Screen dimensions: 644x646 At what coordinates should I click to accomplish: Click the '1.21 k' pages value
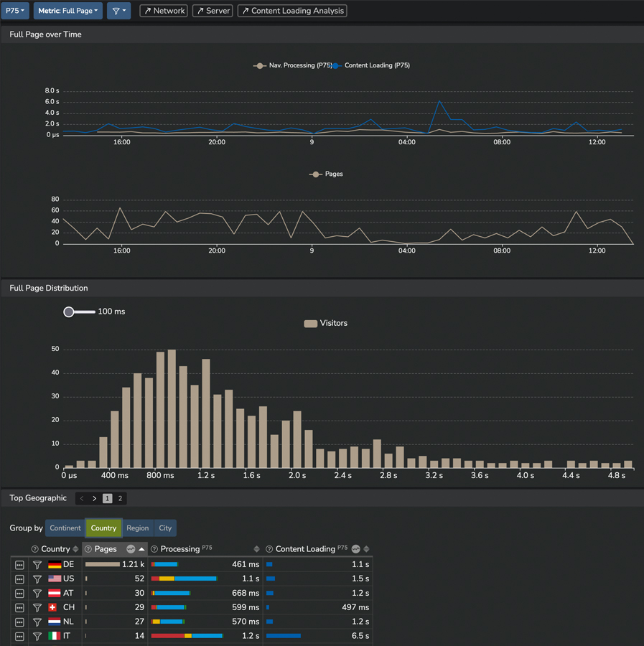pyautogui.click(x=133, y=564)
